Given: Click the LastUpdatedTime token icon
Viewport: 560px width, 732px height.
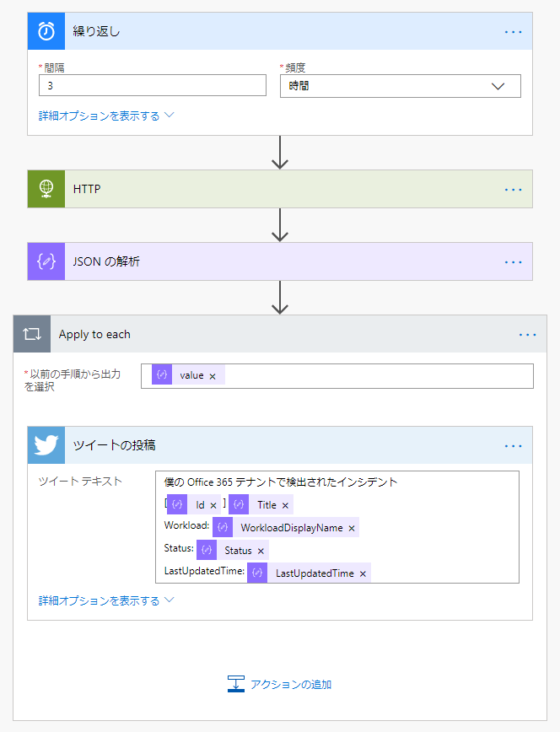Looking at the screenshot, I should [x=257, y=573].
